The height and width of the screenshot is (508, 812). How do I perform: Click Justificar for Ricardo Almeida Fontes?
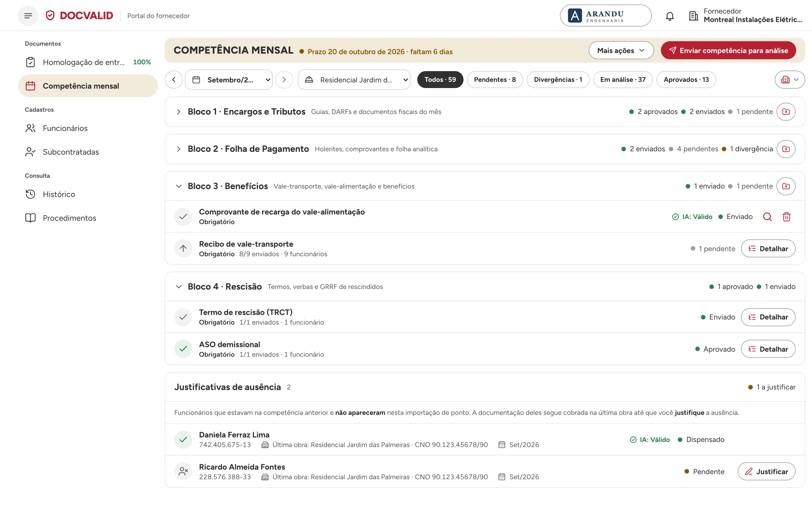[x=766, y=471]
